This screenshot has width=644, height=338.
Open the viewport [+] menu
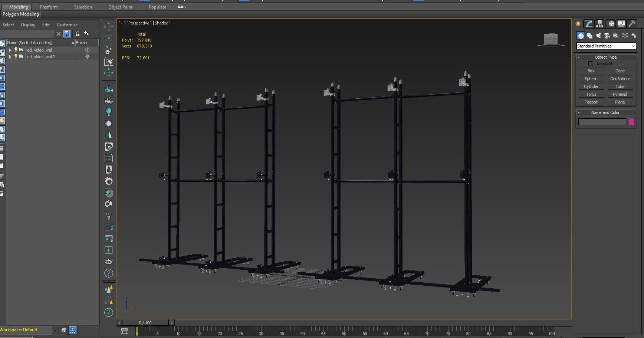[122, 23]
